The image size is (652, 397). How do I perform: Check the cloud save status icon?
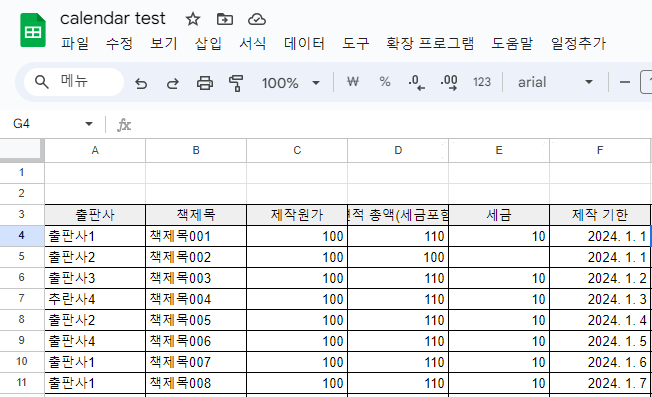pyautogui.click(x=257, y=19)
